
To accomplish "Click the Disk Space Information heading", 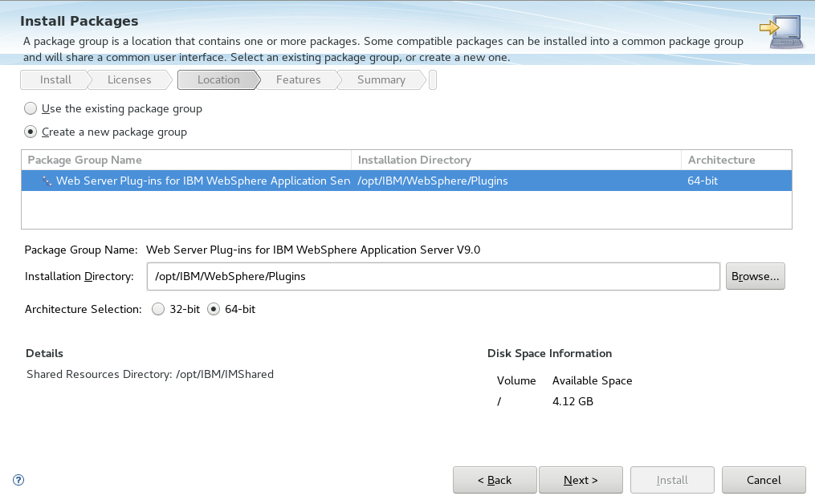I will pyautogui.click(x=549, y=353).
